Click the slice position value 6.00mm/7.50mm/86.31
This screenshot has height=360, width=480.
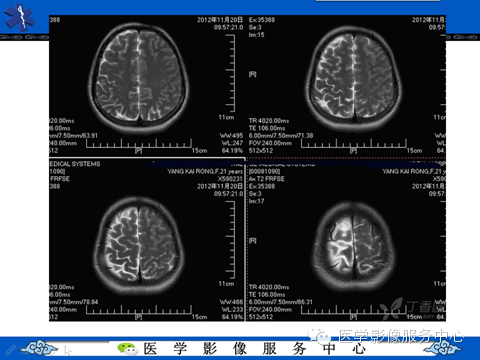coord(281,302)
